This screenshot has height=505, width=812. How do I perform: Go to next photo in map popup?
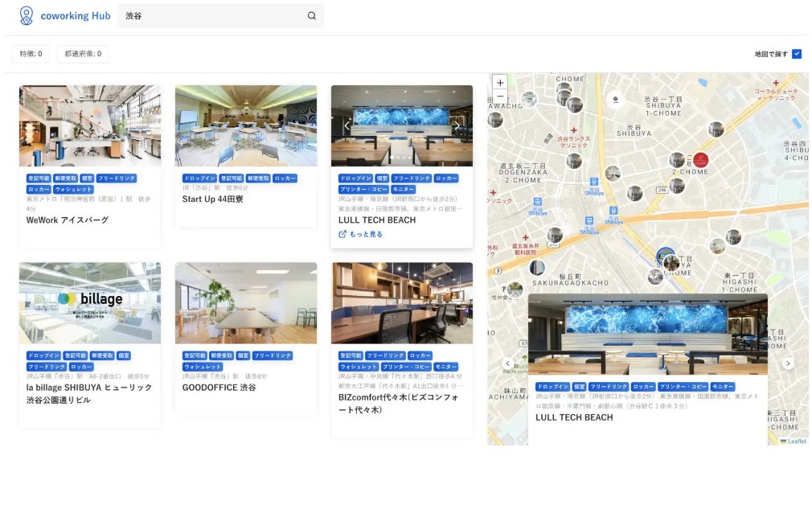(788, 363)
